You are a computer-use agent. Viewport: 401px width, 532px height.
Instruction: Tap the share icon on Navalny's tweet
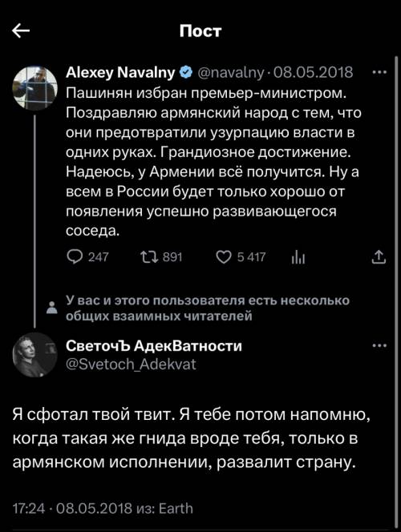(379, 257)
